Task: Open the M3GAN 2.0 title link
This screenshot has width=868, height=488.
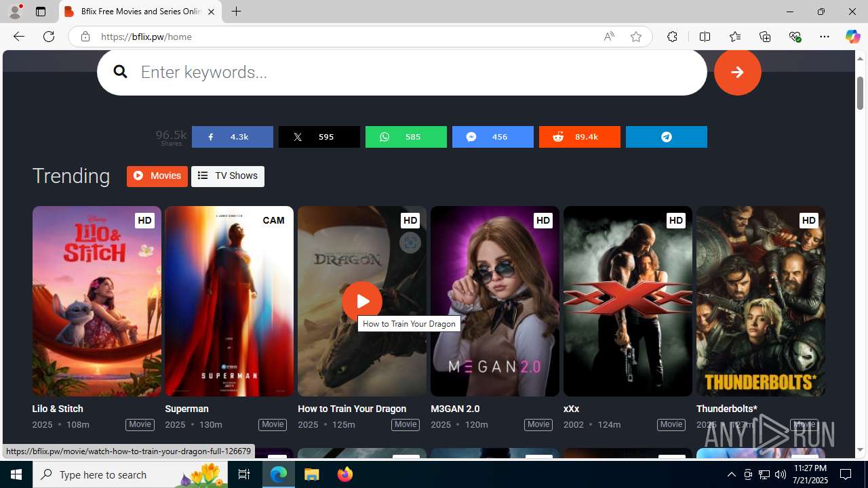Action: tap(455, 409)
